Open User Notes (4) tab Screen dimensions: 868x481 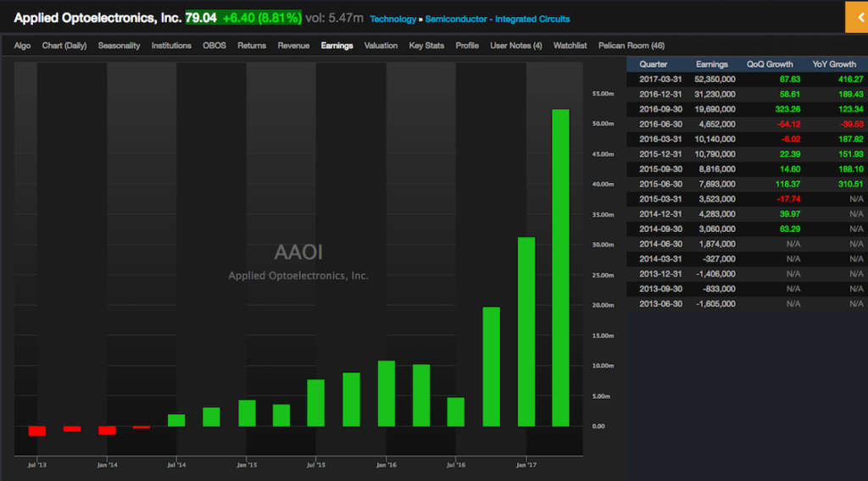(x=516, y=46)
